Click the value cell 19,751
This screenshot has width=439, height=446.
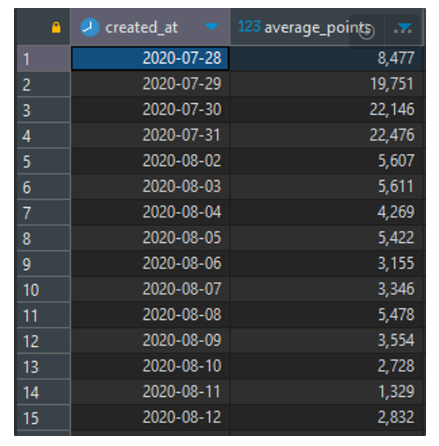point(327,84)
